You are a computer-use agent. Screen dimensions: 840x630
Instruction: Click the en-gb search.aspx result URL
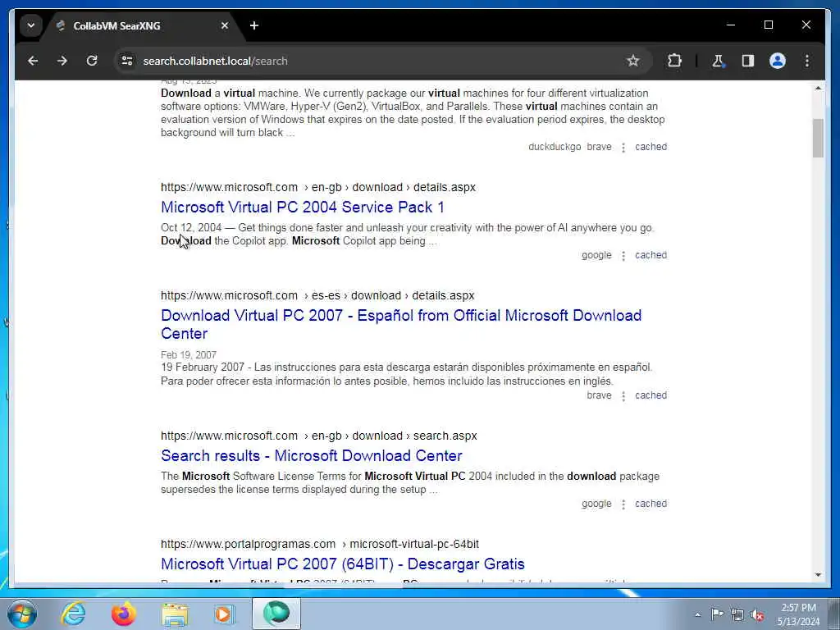point(319,436)
